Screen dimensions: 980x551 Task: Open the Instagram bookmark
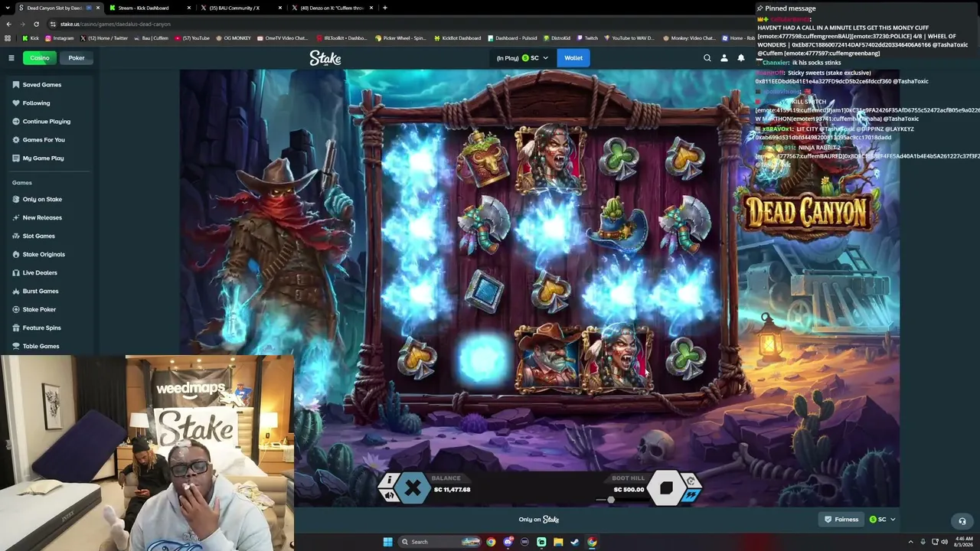[60, 38]
